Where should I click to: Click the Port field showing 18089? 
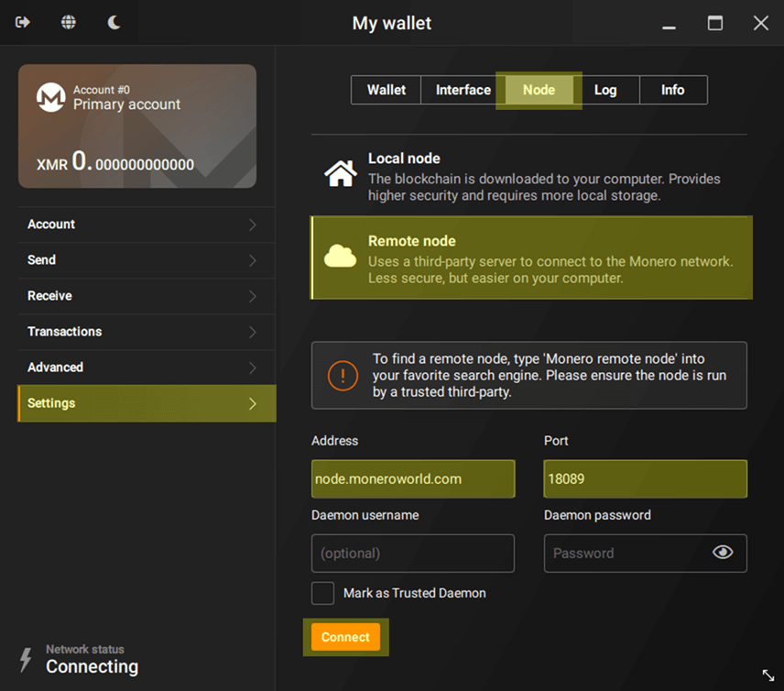645,478
